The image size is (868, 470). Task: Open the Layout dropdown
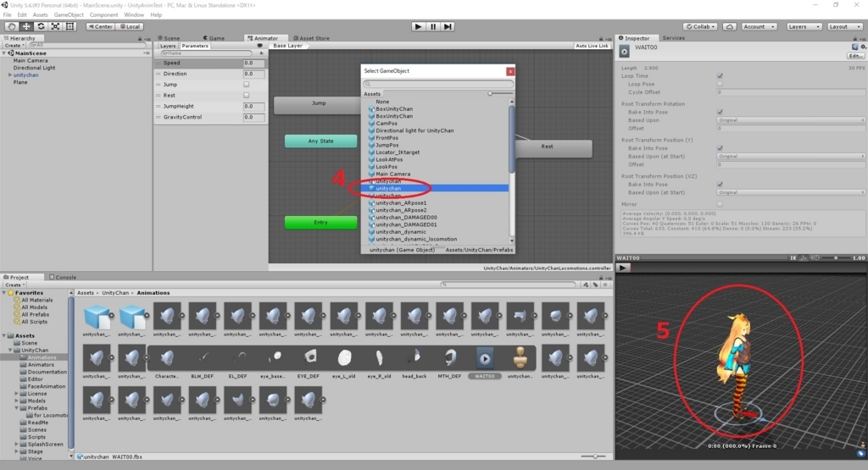pyautogui.click(x=845, y=26)
